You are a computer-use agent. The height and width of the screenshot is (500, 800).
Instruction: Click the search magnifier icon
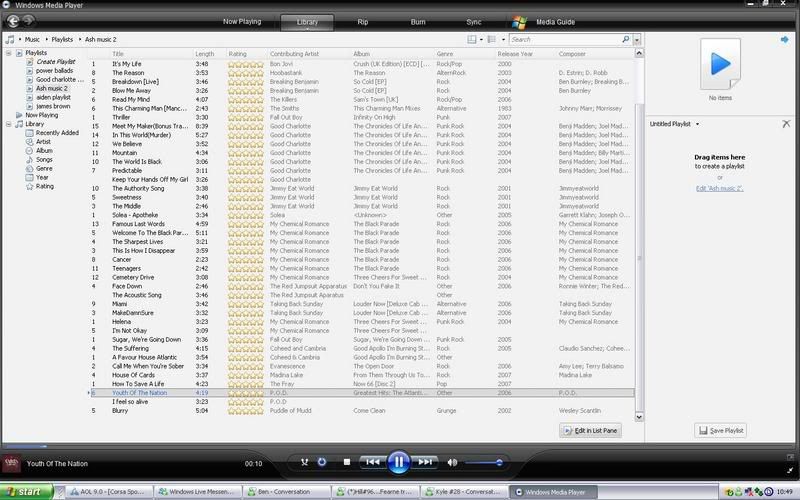628,39
